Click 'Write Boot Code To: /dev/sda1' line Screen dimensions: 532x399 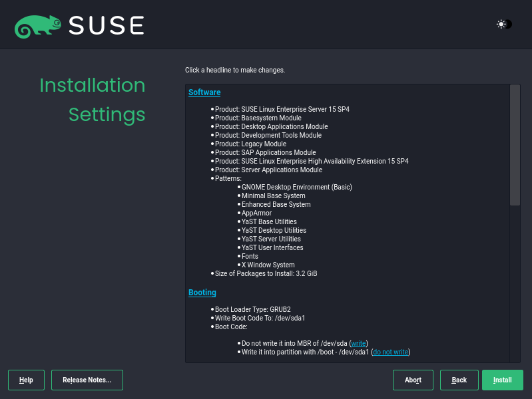260,318
